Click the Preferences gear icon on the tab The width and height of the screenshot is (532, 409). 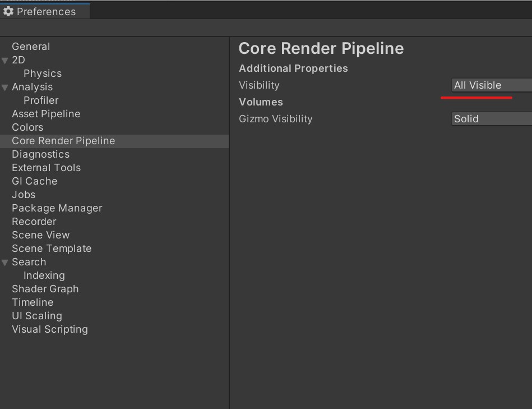[x=8, y=11]
